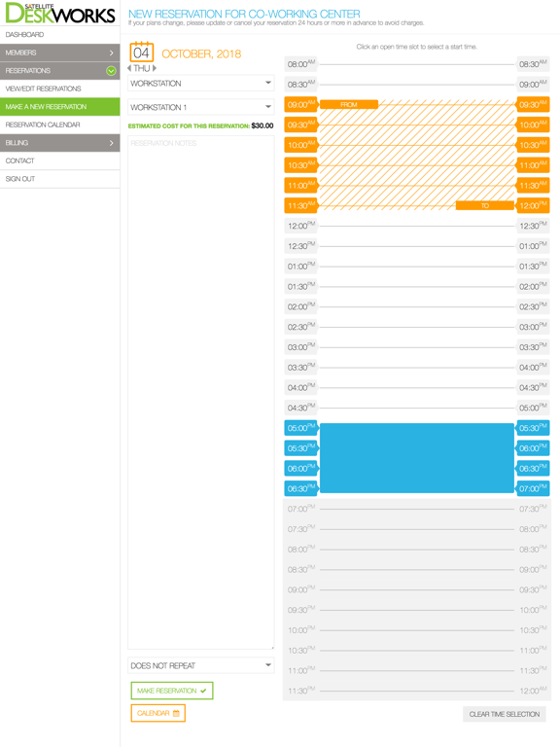Select the 01:30 PM start slot
This screenshot has height=747, width=560.
pos(301,286)
